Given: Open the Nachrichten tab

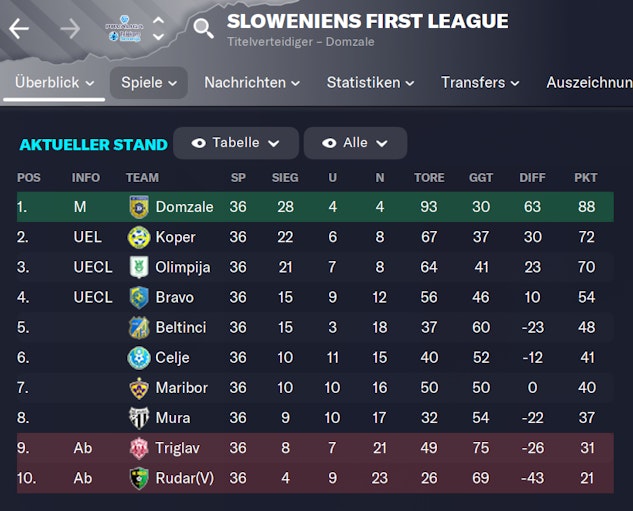Looking at the screenshot, I should coord(252,83).
